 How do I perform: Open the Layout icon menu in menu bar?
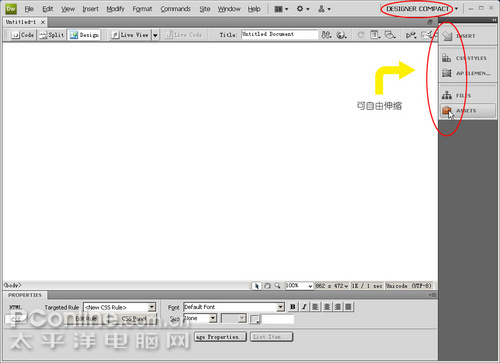point(281,9)
